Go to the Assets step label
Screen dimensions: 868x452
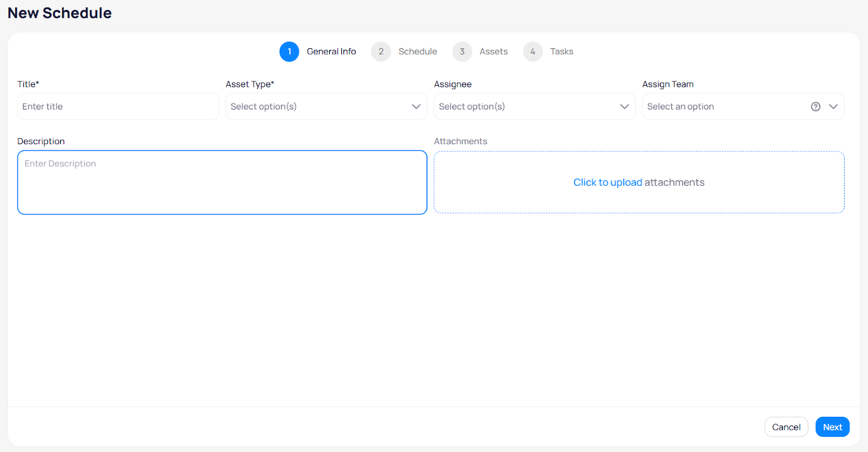tap(493, 51)
